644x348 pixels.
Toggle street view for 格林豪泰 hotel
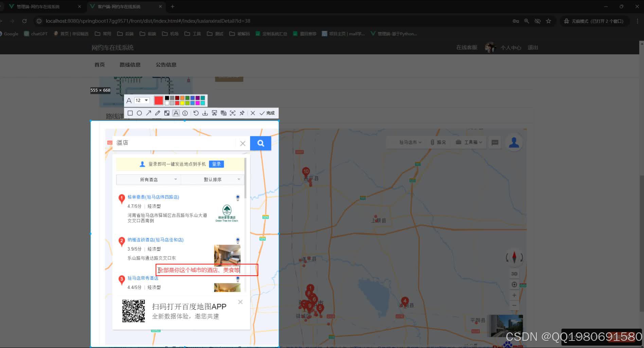237,197
